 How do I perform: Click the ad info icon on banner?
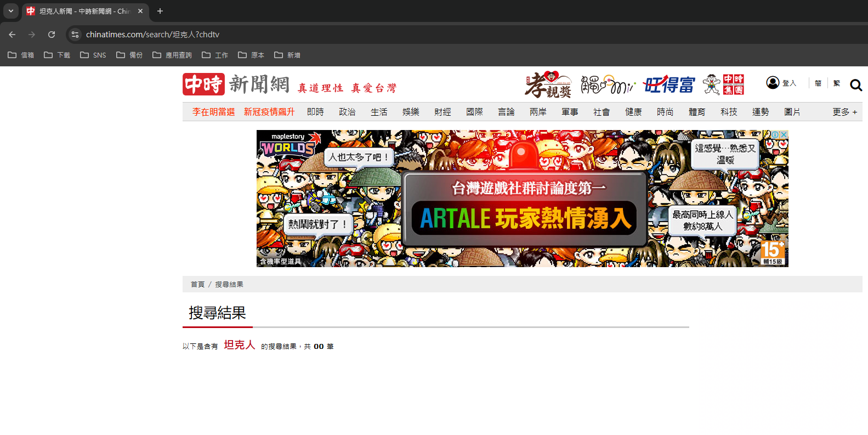pyautogui.click(x=775, y=134)
